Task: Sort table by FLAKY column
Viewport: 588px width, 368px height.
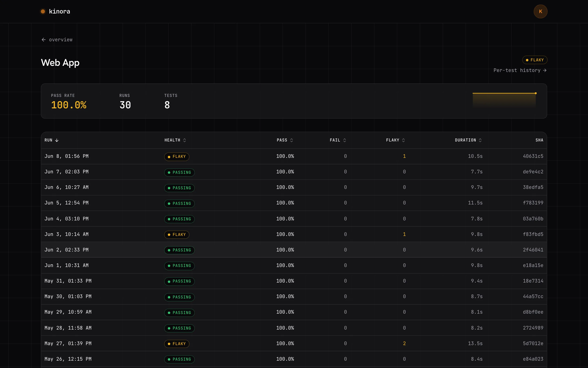Action: 395,140
